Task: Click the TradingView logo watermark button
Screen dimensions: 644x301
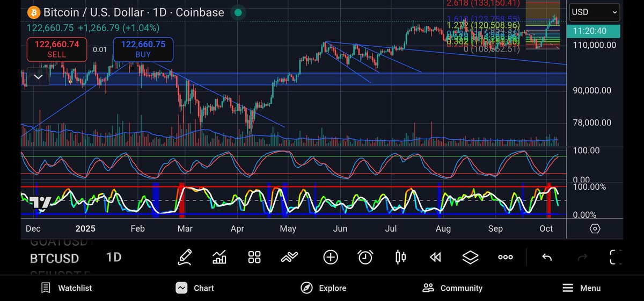Action: pyautogui.click(x=40, y=202)
